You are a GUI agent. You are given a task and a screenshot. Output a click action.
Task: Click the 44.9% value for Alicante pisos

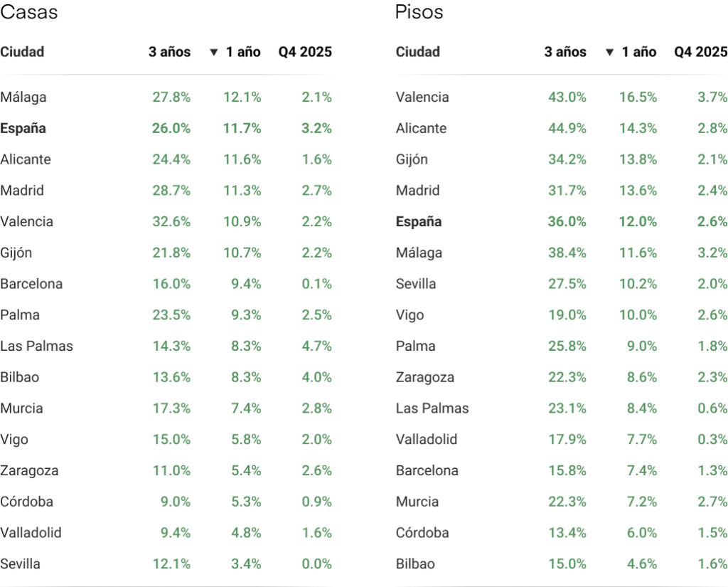(567, 129)
